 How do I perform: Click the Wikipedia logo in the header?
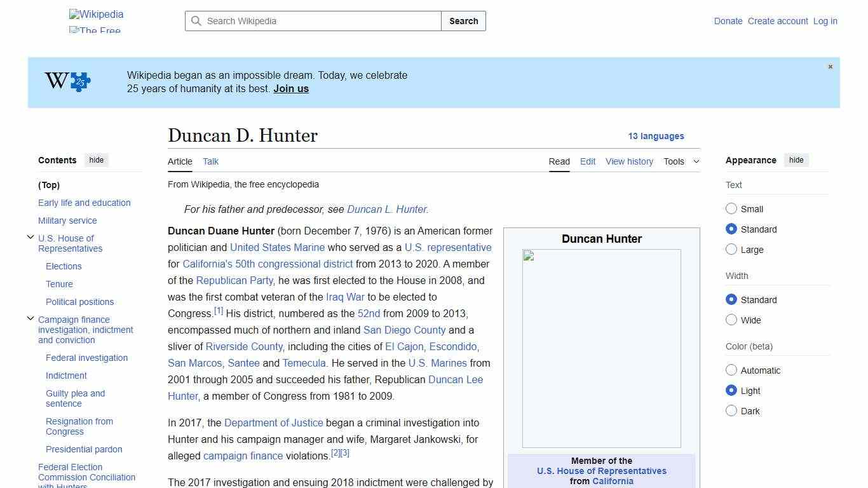(x=95, y=14)
